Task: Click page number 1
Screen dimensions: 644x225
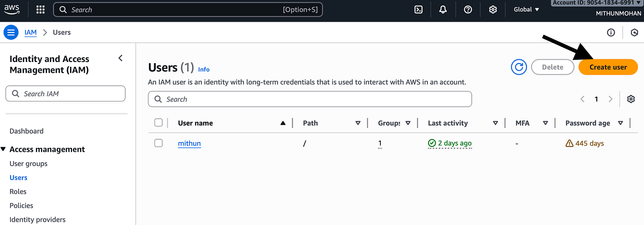Action: tap(596, 99)
